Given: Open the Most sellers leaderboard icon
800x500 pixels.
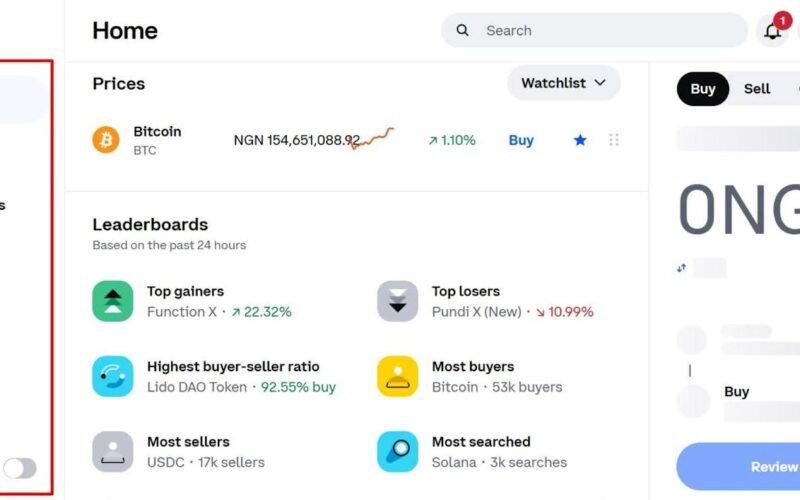Looking at the screenshot, I should (113, 452).
